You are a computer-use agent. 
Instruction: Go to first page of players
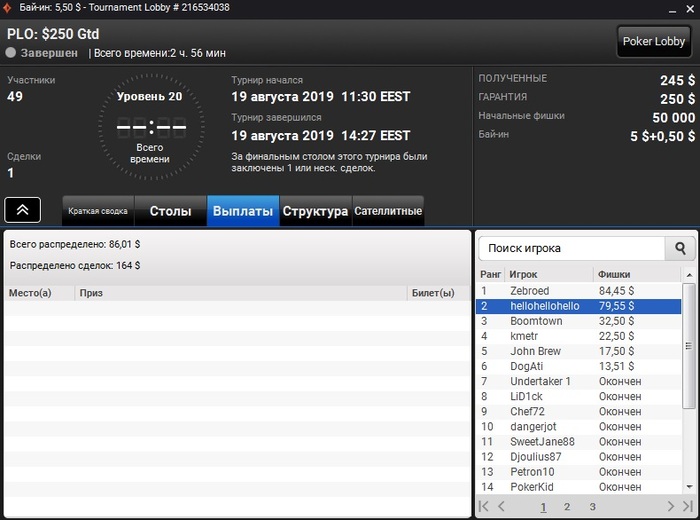tap(483, 506)
